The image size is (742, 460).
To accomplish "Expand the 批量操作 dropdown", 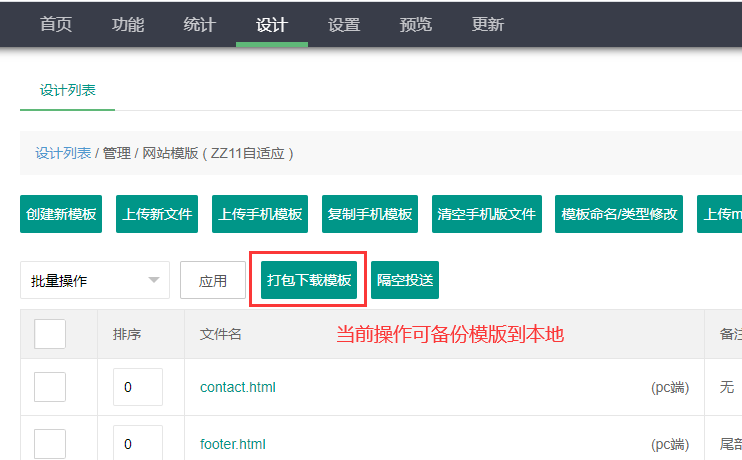I will (94, 281).
